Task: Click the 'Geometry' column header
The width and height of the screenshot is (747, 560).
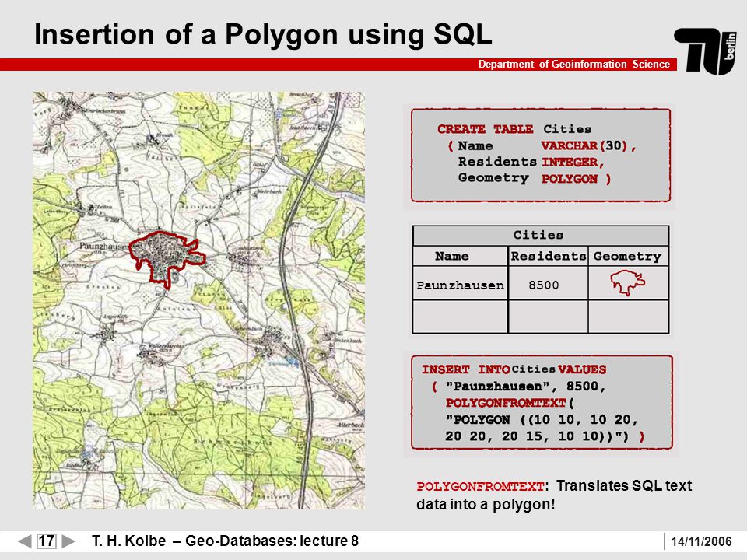Action: [x=627, y=257]
